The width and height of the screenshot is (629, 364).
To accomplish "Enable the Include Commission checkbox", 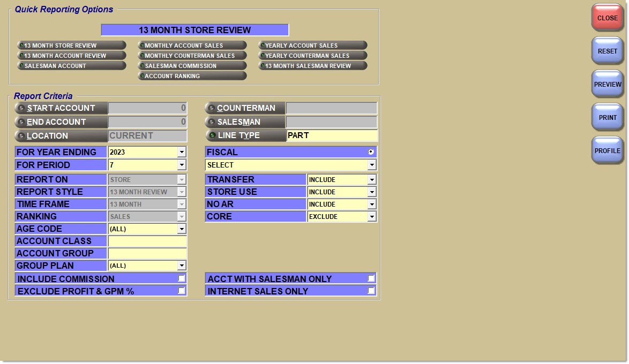I will point(182,278).
